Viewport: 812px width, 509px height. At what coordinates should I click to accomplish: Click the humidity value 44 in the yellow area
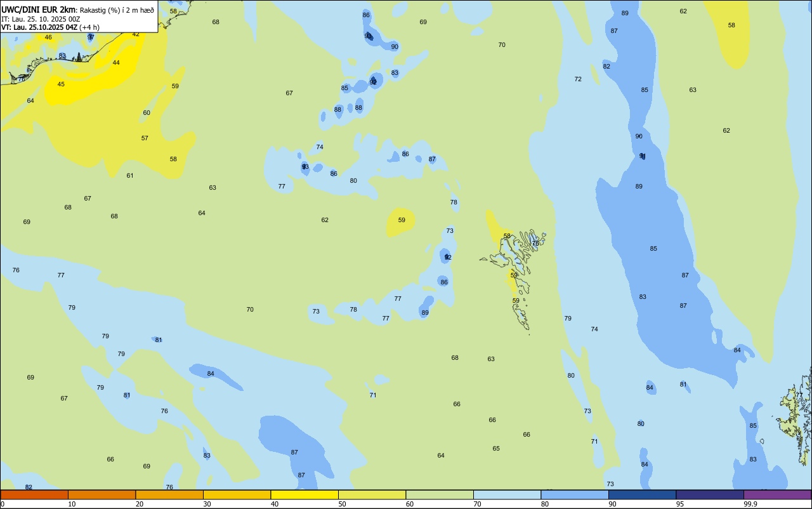(116, 63)
